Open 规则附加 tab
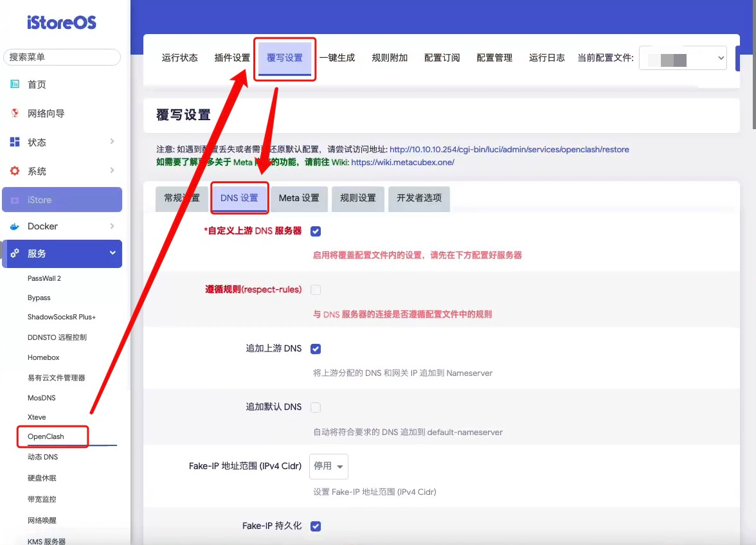756x545 pixels. coord(390,58)
